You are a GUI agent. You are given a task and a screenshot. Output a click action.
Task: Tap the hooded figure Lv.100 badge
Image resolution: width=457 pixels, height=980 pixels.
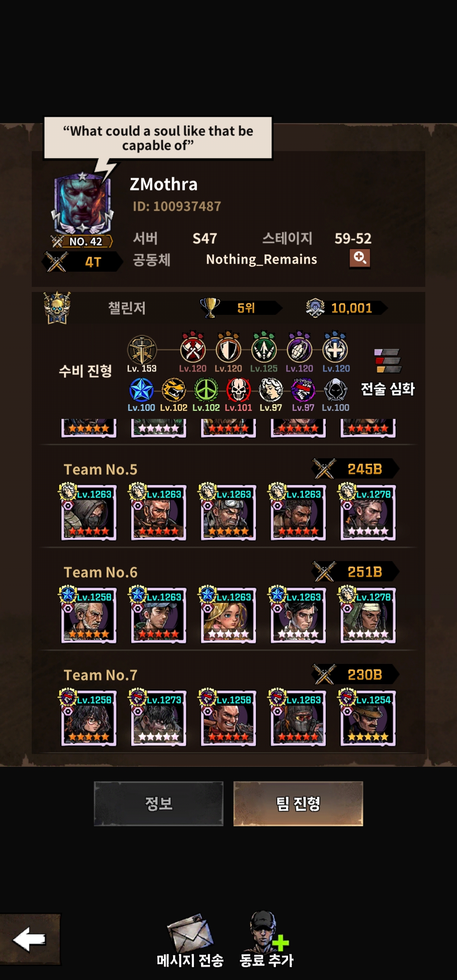click(x=336, y=390)
